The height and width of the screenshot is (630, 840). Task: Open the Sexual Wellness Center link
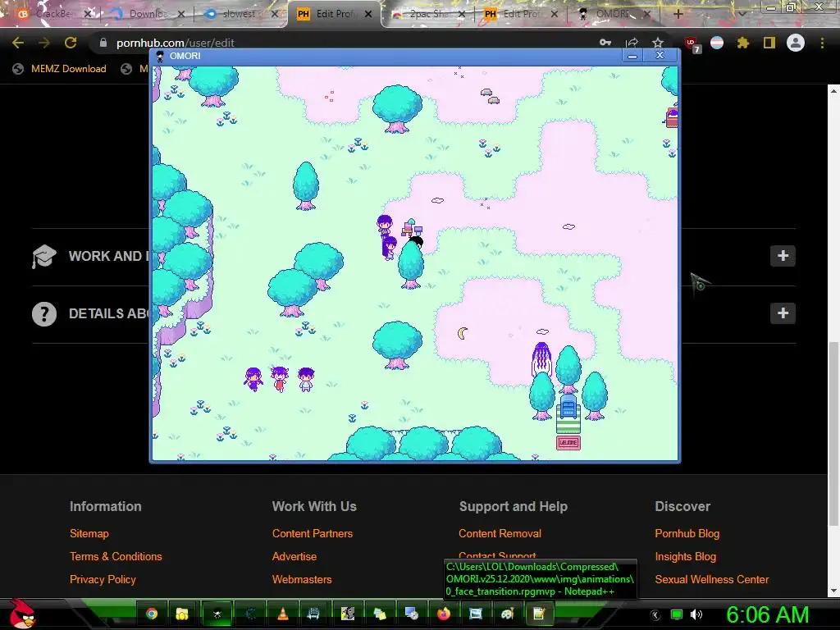coord(711,580)
